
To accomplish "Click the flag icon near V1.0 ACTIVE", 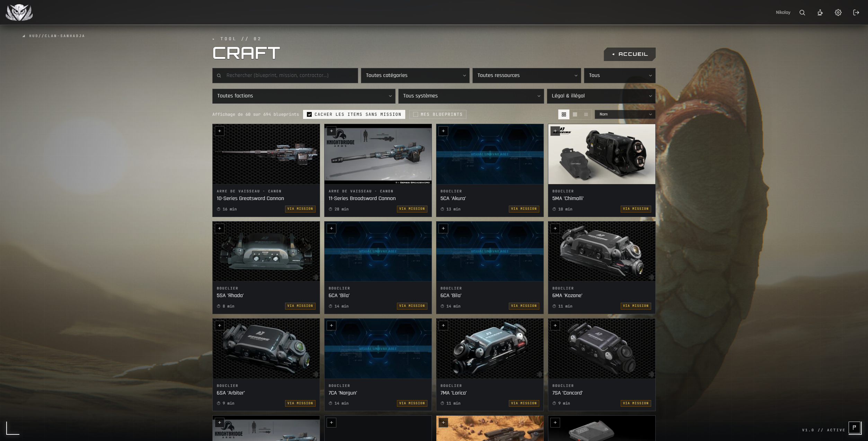I will [854, 427].
